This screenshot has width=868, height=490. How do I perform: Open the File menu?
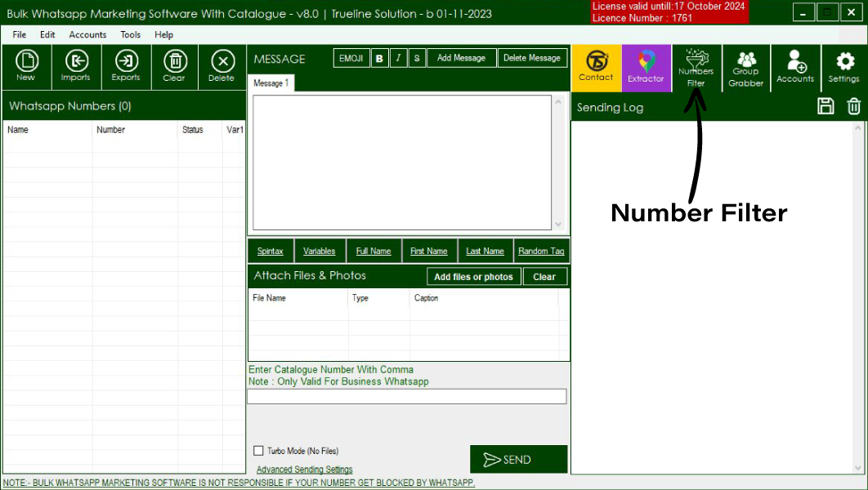point(20,34)
